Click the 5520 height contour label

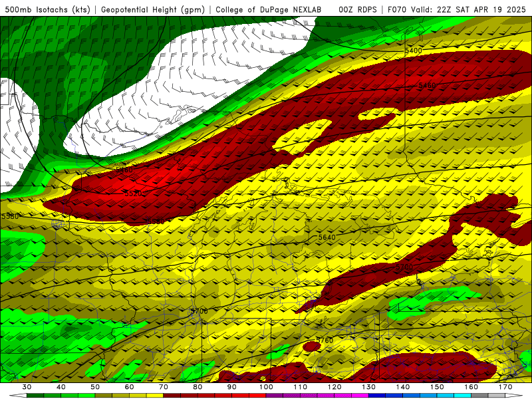134,194
